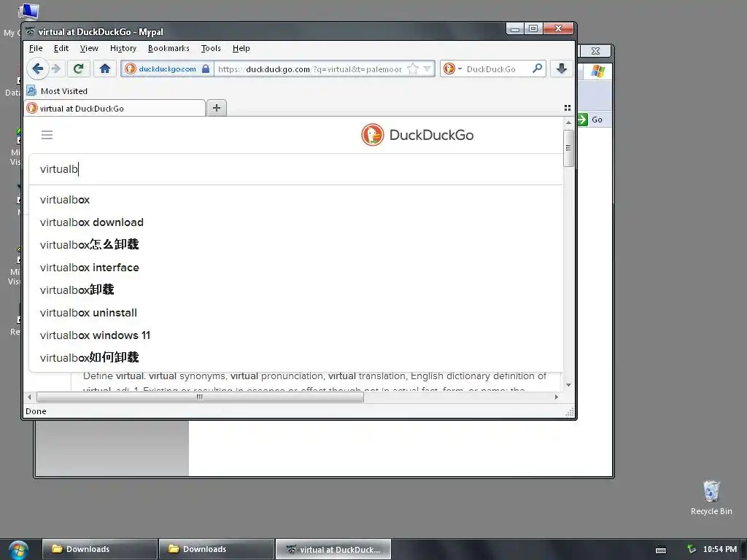
Task: Click the scroll right arrow
Action: (557, 397)
